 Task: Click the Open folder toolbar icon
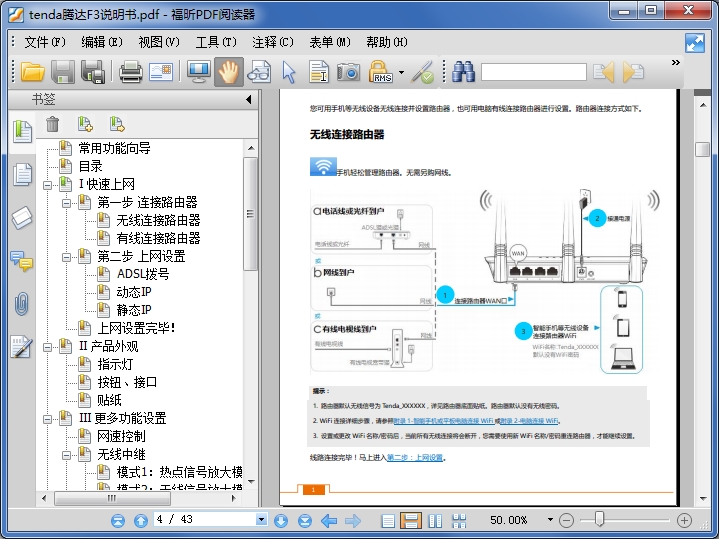pyautogui.click(x=33, y=72)
